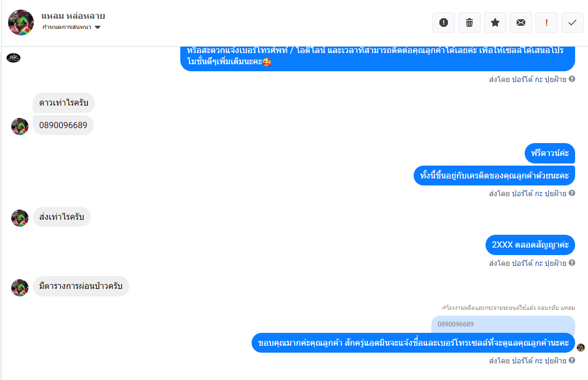Select the 2XXX ตลอดสัญญาค่ะ sent message

pyautogui.click(x=530, y=245)
